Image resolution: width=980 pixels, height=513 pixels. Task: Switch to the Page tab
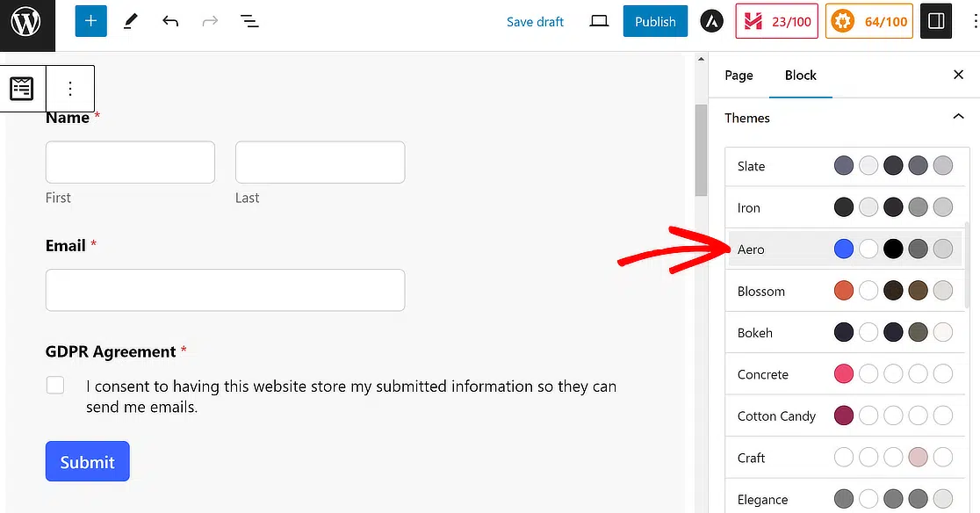coord(739,75)
